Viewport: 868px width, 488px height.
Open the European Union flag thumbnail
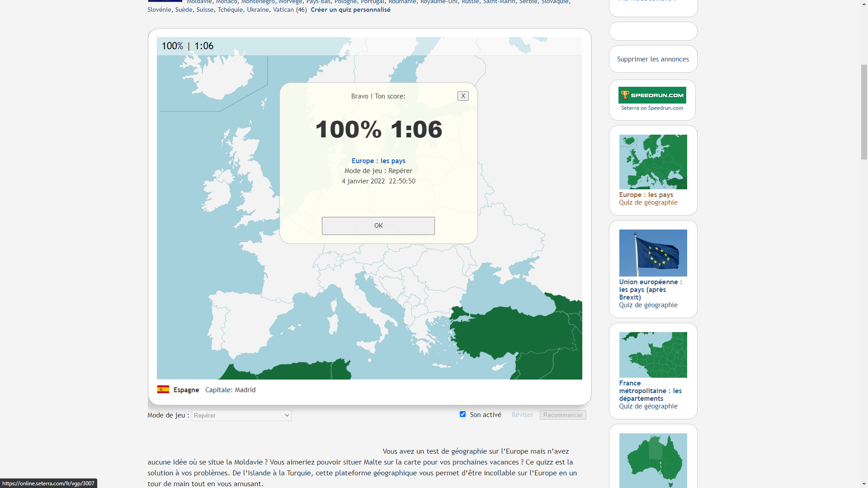tap(653, 253)
